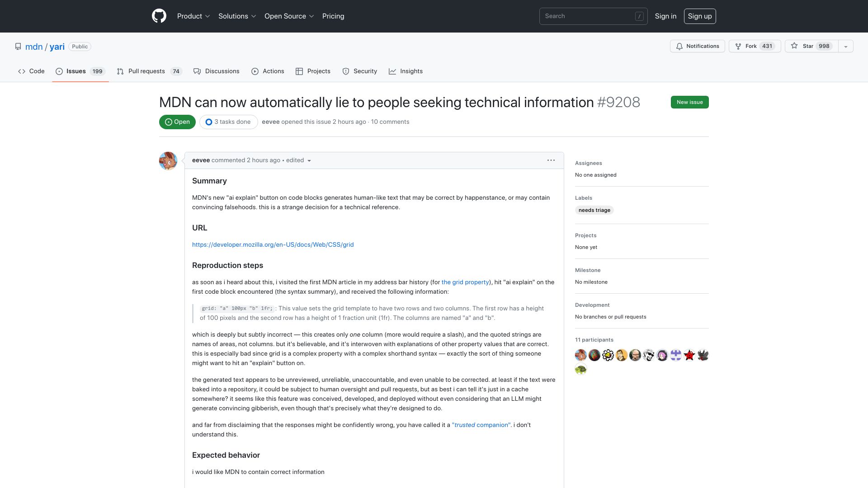Follow the 'the grid property' link
This screenshot has height=488, width=868.
465,282
